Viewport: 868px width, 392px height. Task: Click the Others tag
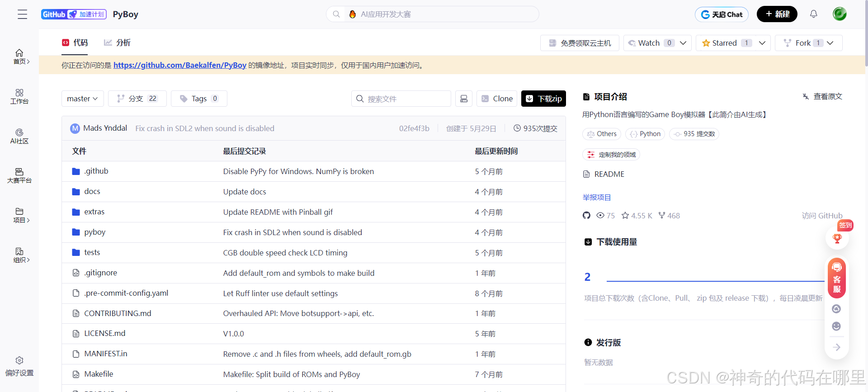(x=602, y=134)
